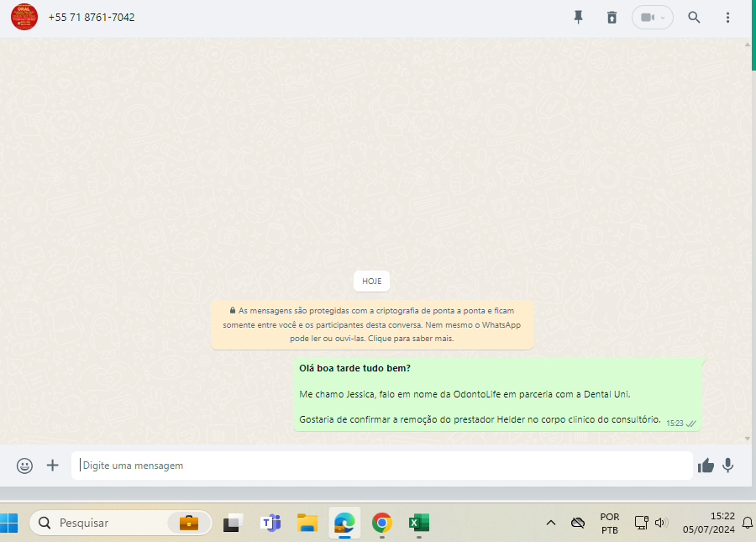Send a thumbs-up reaction
Screen dimensions: 756x542
tap(706, 466)
